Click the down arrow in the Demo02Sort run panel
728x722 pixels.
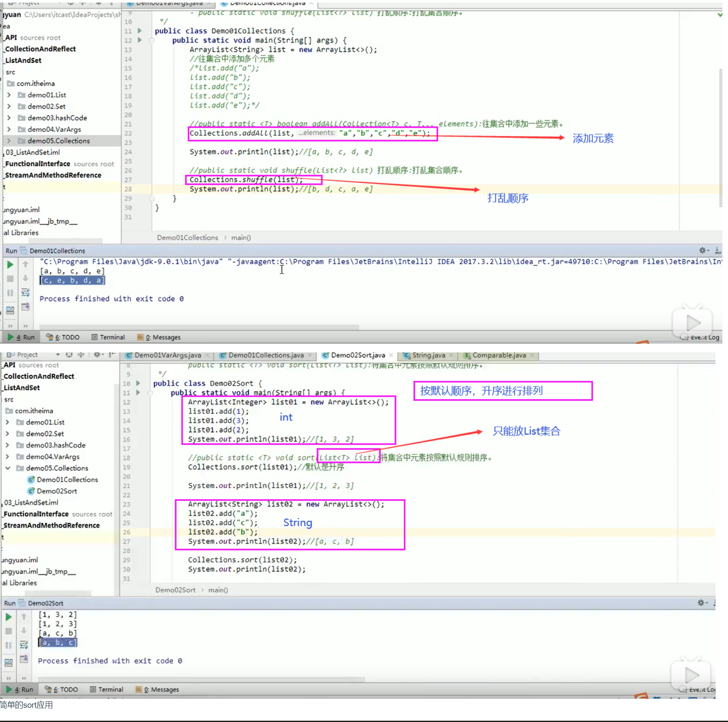24,631
